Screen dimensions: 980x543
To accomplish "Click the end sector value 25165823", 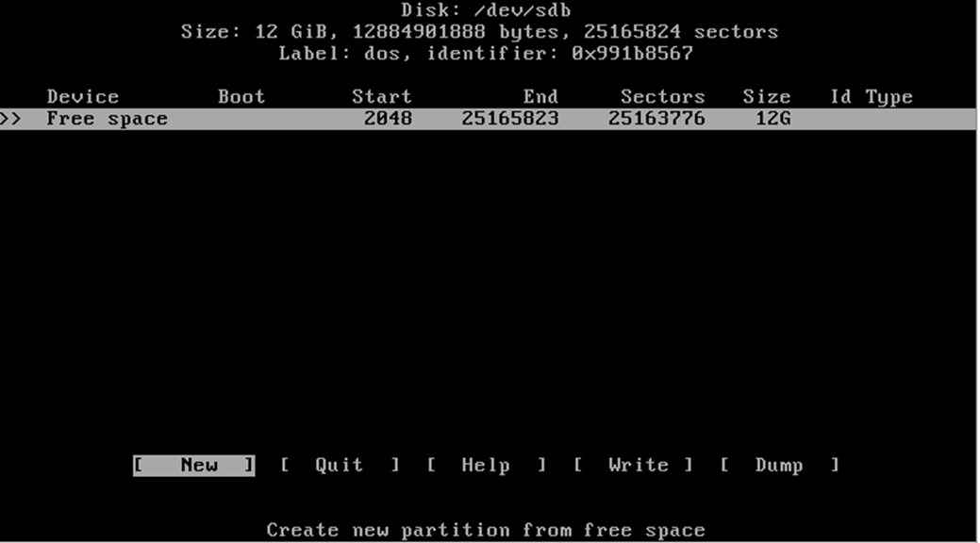I will 509,119.
